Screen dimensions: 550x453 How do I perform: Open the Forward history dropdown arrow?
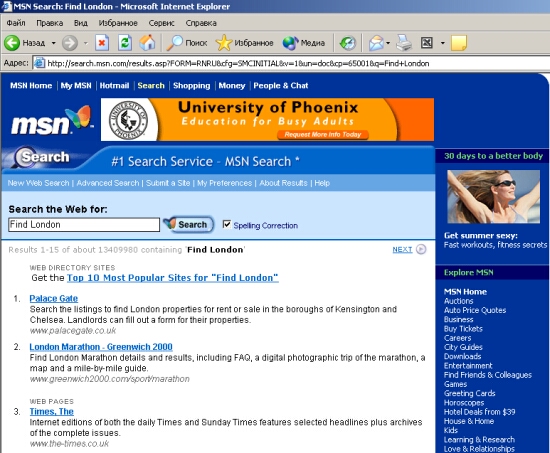pos(86,43)
